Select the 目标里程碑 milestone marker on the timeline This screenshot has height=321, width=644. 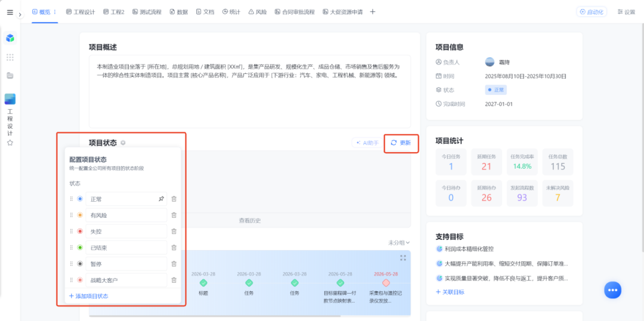[x=340, y=283]
